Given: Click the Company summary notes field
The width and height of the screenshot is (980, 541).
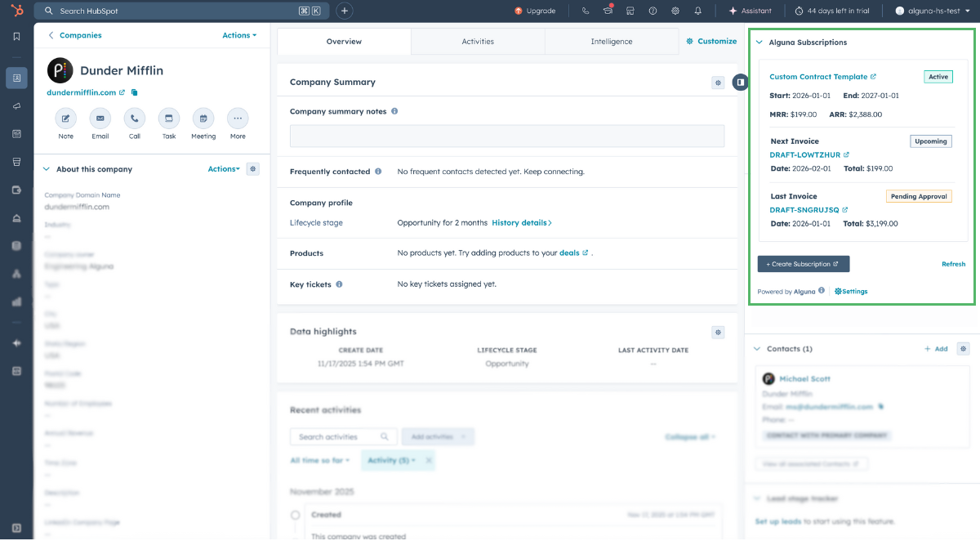Looking at the screenshot, I should tap(506, 136).
